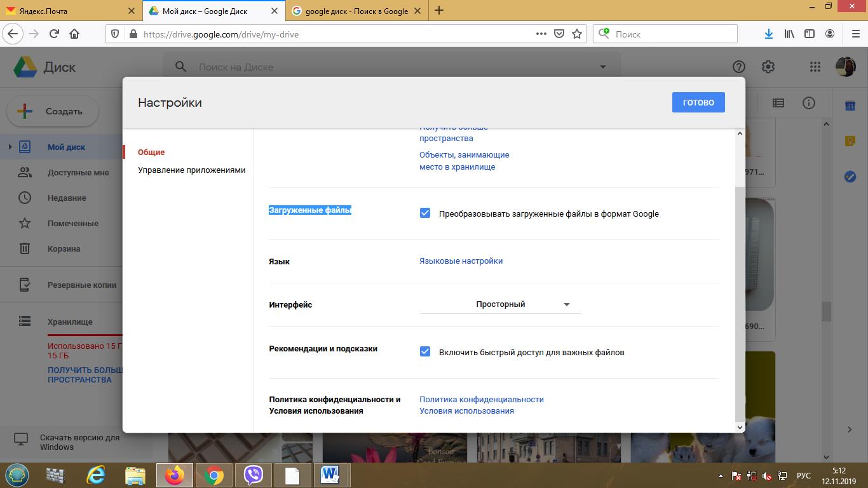The width and height of the screenshot is (868, 488).
Task: Open Google Tasks side panel icon
Action: tap(850, 176)
